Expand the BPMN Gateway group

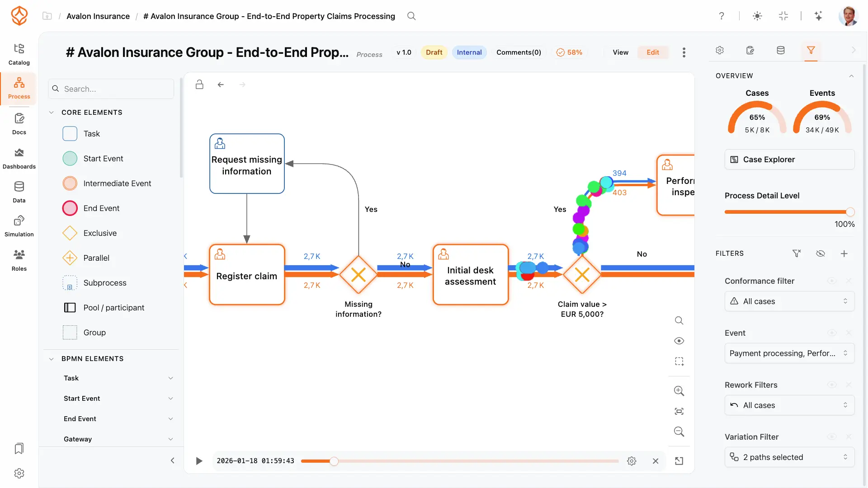pos(170,439)
